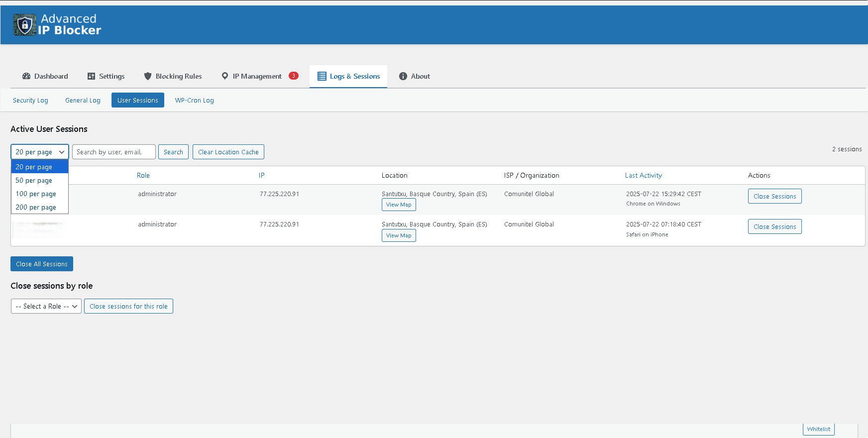This screenshot has height=438, width=868.
Task: Collapse the 20 per page dropdown
Action: coord(40,152)
